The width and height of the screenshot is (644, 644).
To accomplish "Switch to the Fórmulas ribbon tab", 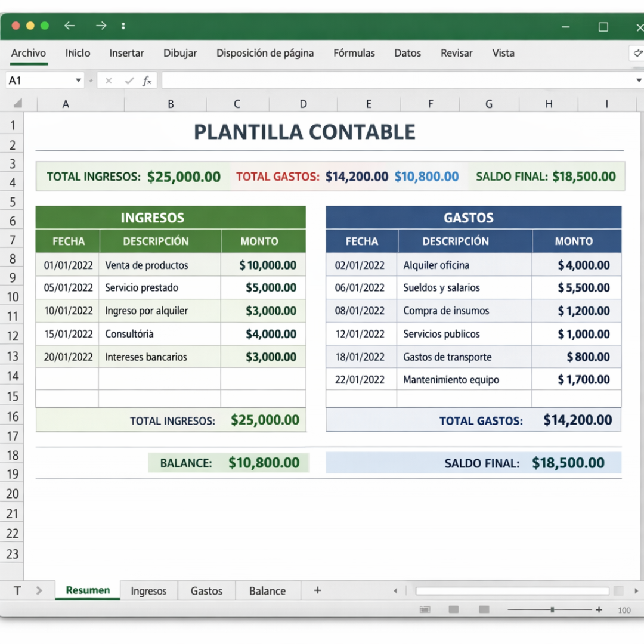I will pos(354,53).
